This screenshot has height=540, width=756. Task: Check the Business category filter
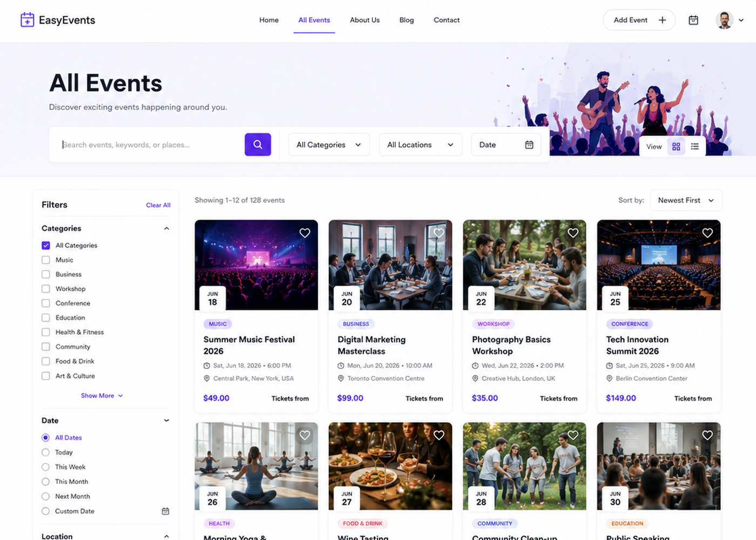click(46, 274)
